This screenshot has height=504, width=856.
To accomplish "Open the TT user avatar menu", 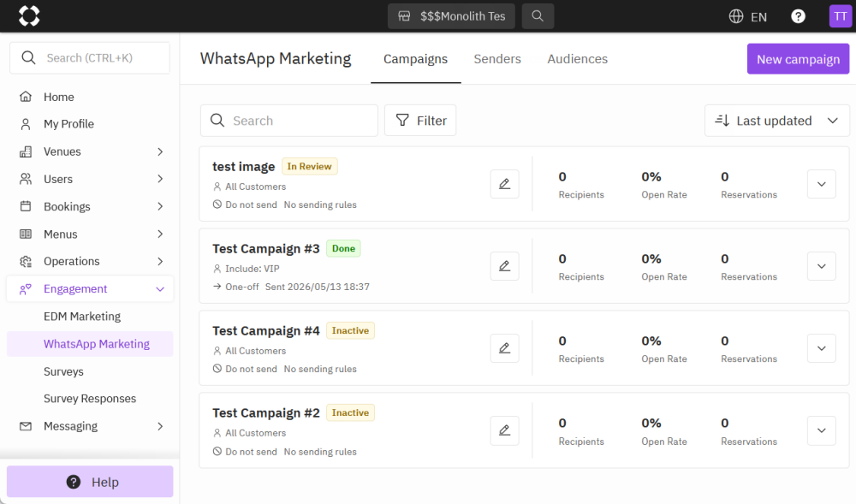I will click(841, 15).
